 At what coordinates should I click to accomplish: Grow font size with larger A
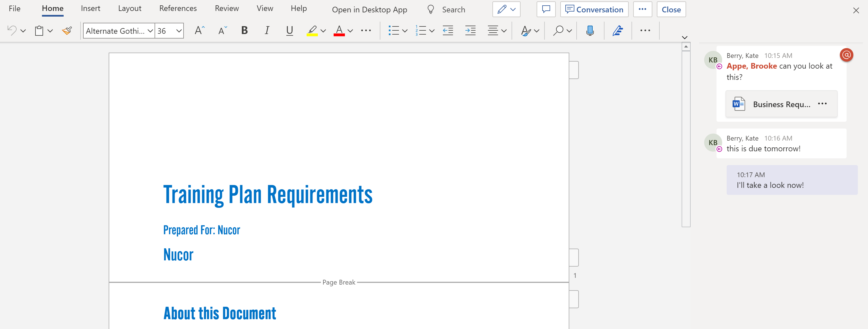(x=200, y=31)
